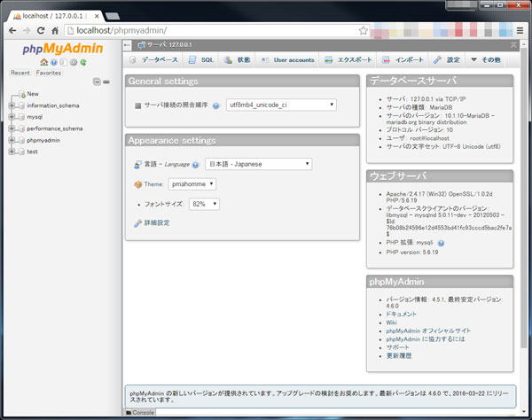The image size is (532, 420).
Task: Open the その他 more menu
Action: [486, 60]
